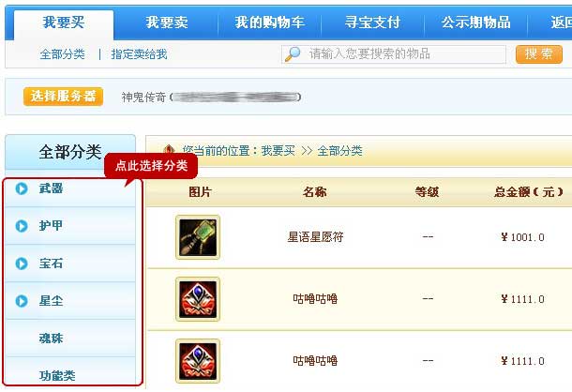Open the first 咕噜咕噜 item image
The image size is (572, 392).
click(198, 299)
